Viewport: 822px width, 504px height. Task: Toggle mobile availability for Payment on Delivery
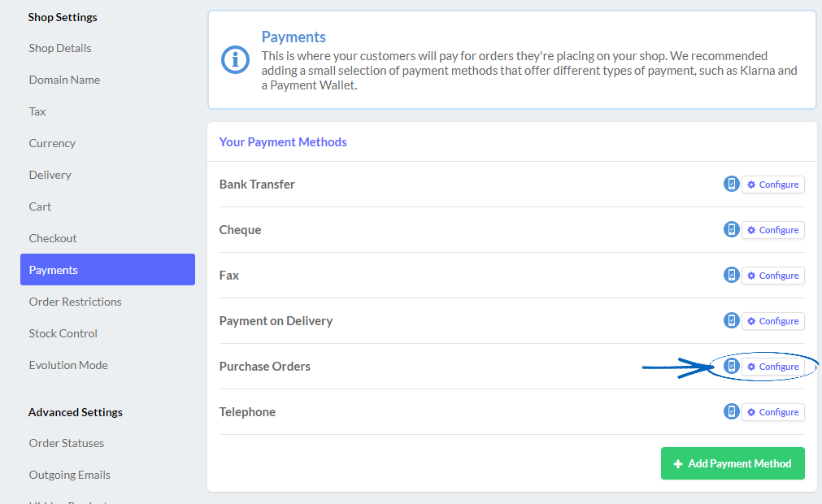click(x=731, y=320)
